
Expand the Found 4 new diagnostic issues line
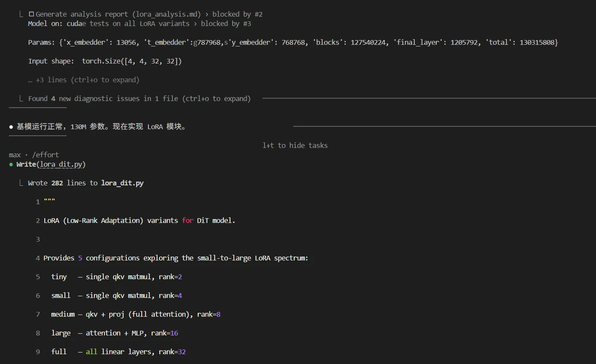click(x=139, y=99)
